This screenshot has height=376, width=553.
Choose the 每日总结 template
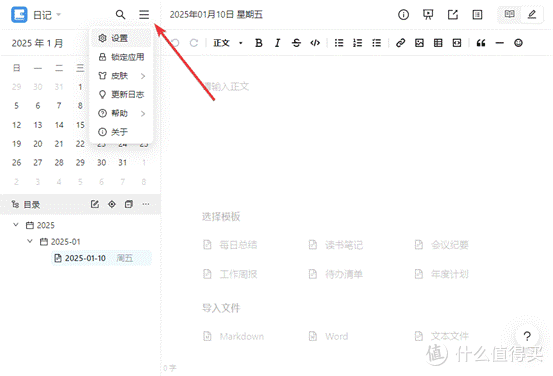click(231, 244)
